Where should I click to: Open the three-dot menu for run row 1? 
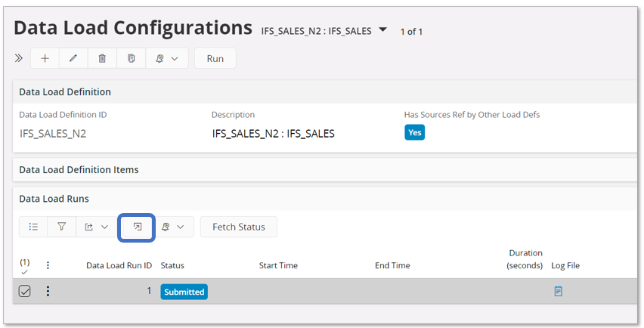coord(48,291)
